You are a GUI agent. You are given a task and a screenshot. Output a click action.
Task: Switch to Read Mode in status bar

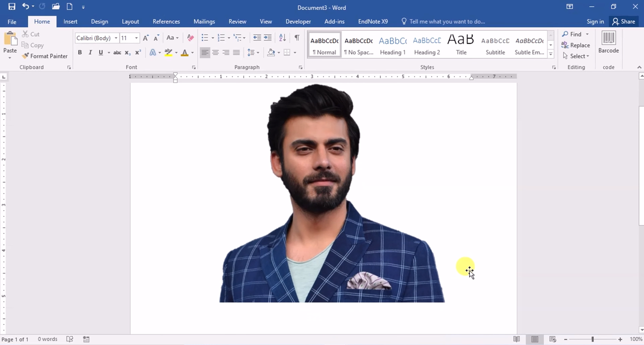click(516, 339)
